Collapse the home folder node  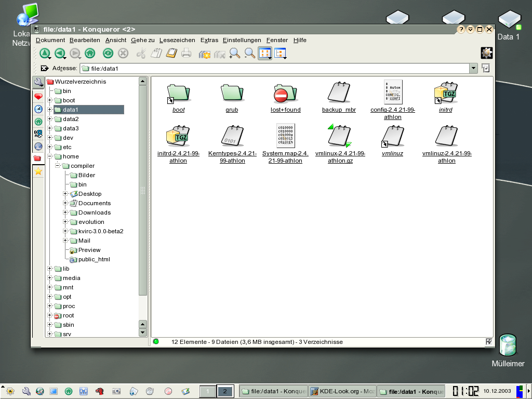[49, 156]
